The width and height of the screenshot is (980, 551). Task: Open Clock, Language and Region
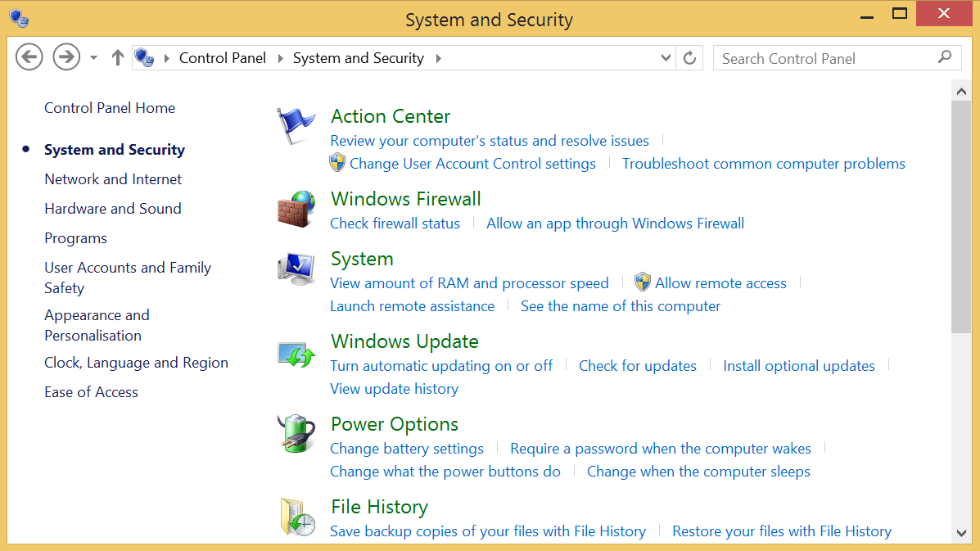[136, 363]
